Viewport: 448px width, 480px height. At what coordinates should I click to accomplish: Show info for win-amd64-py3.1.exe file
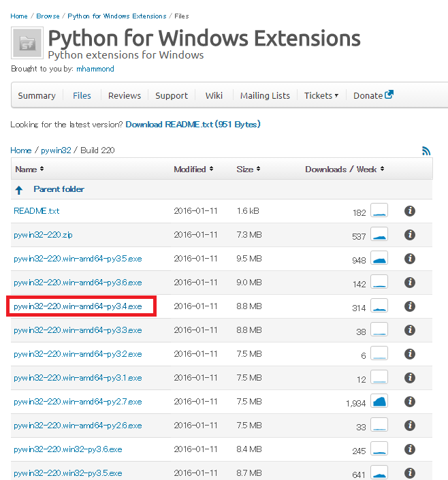[x=410, y=378]
